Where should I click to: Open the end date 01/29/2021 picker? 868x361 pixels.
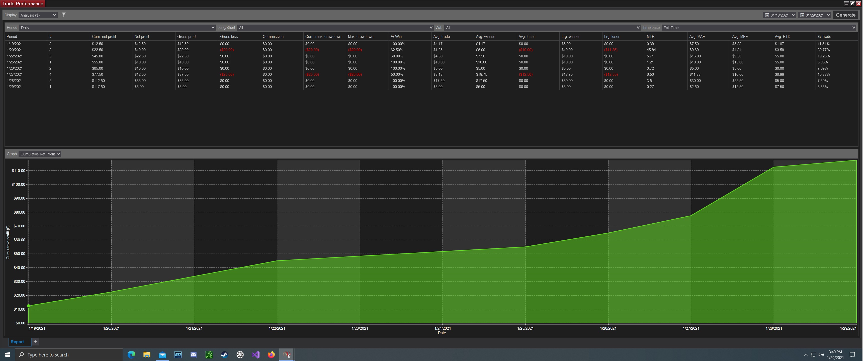point(814,15)
